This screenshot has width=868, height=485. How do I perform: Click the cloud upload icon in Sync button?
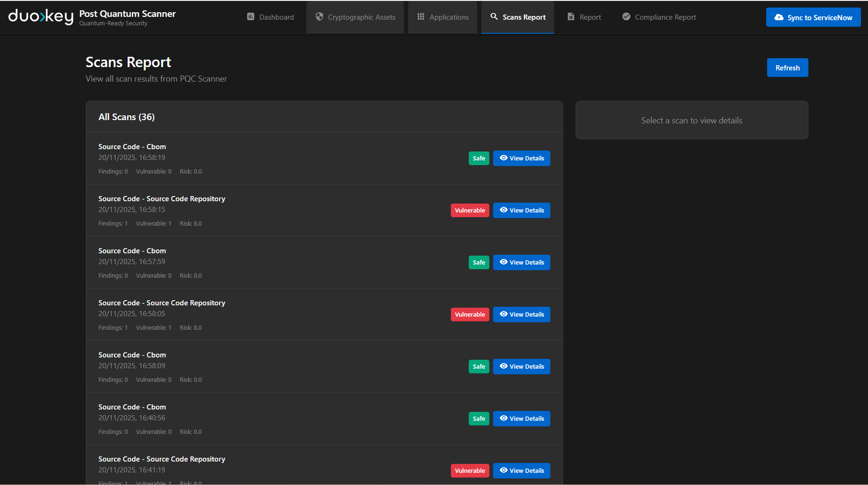779,17
